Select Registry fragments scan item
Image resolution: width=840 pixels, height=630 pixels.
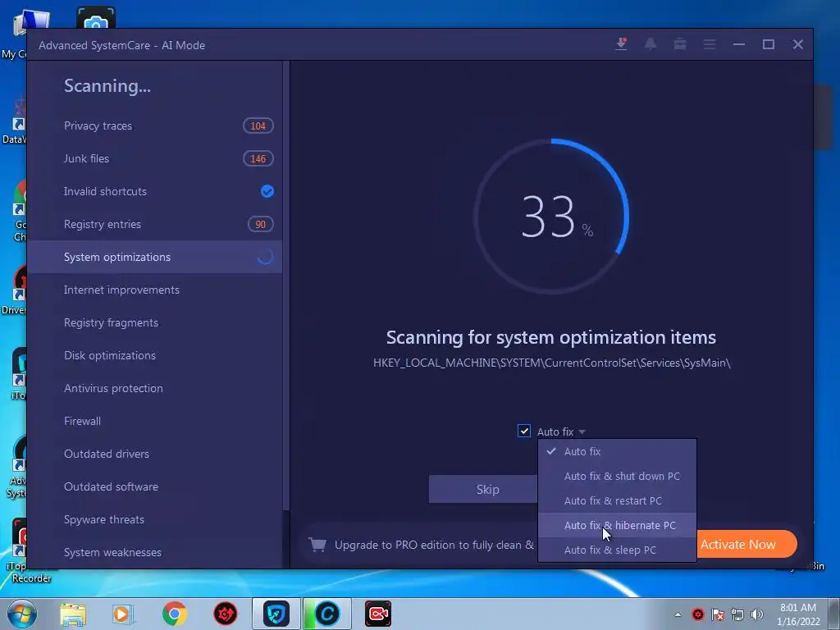(x=155, y=322)
